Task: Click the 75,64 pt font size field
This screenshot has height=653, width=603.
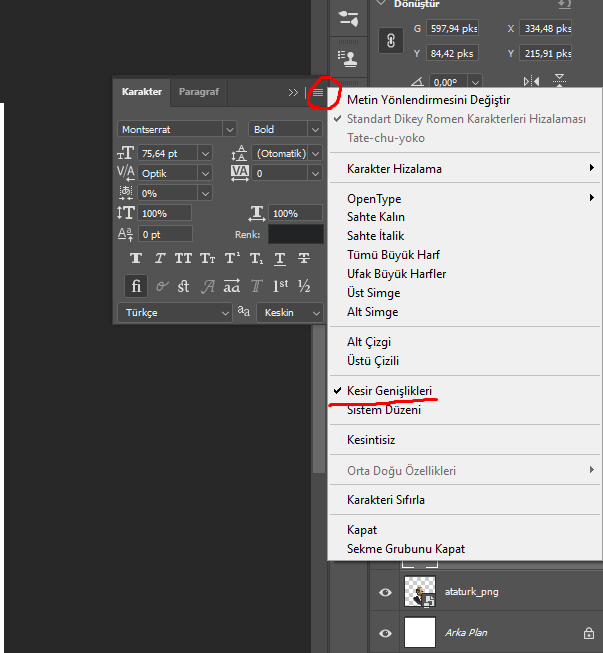Action: [168, 154]
